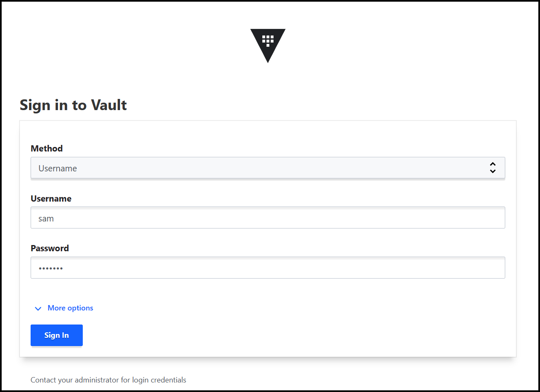
Task: Click the Sign in to Vault heading
Action: click(x=73, y=105)
